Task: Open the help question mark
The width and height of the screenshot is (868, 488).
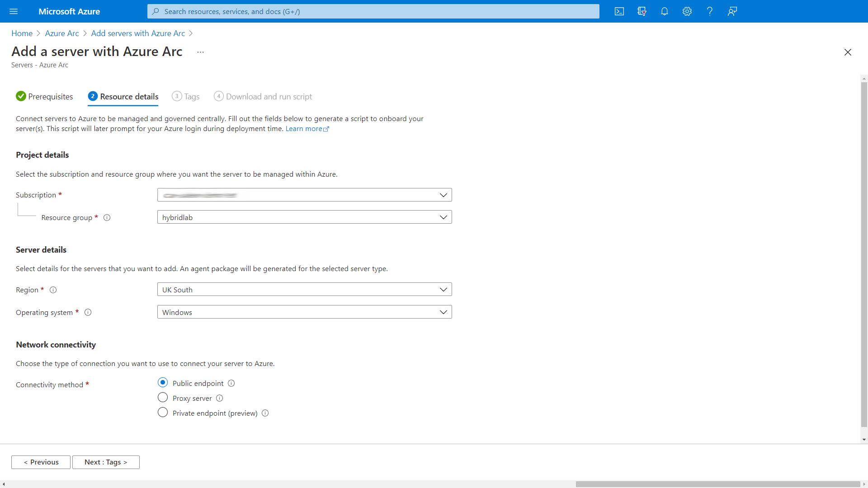Action: 709,11
